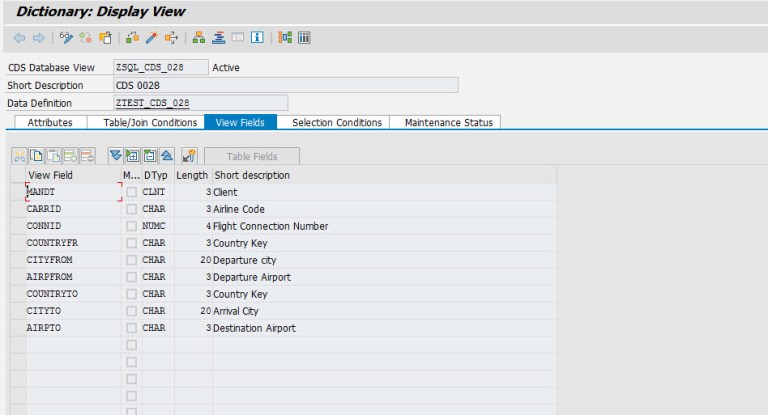This screenshot has height=415, width=768.
Task: Click the Activate magic wand icon
Action: (x=152, y=38)
